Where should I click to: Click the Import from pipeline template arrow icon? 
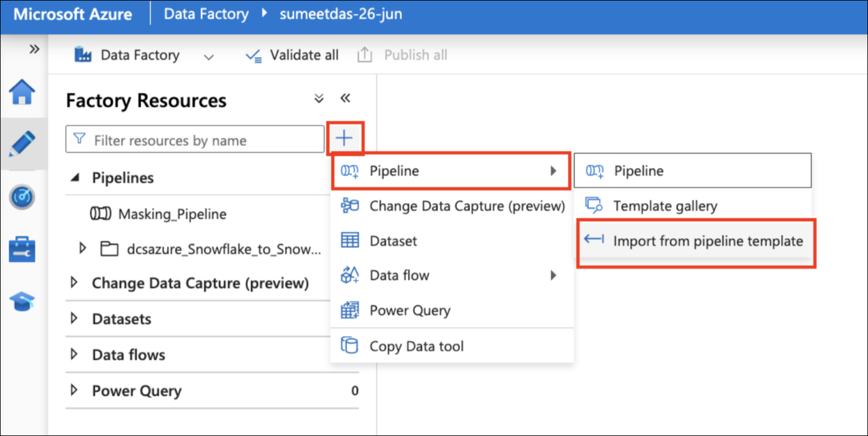[594, 239]
